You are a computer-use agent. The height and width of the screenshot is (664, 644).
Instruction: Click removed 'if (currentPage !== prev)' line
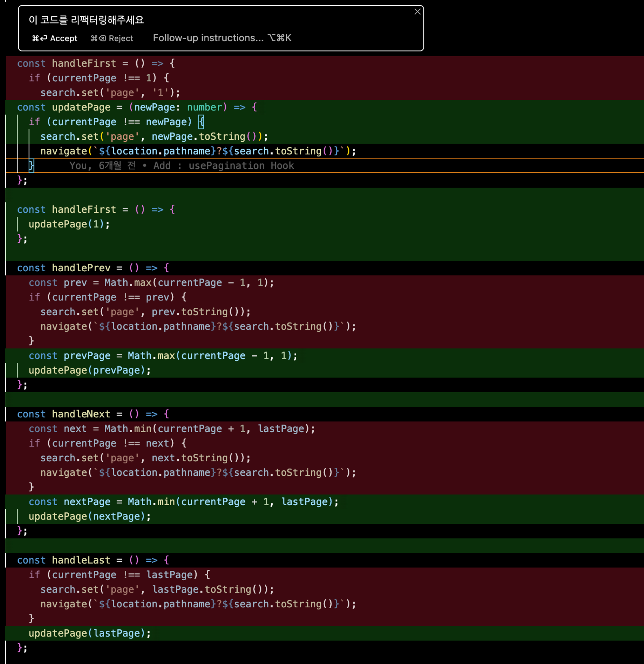[108, 297]
